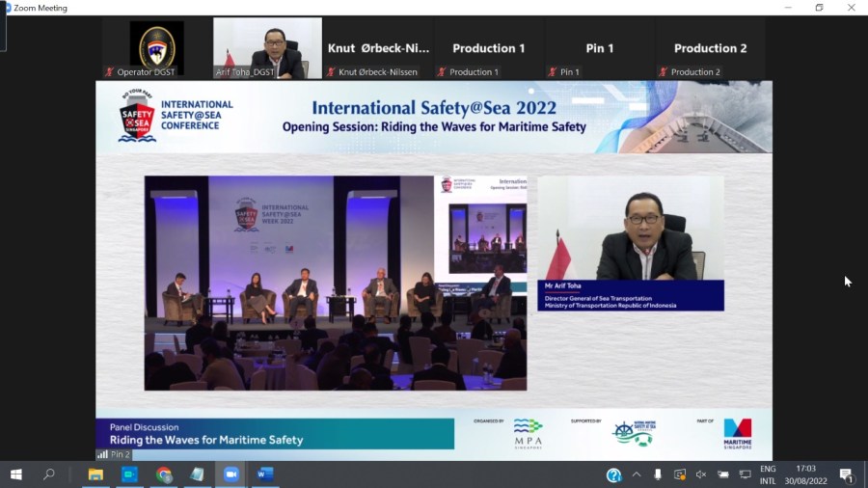The image size is (868, 488).
Task: Open the ENG INTL language selector
Action: pyautogui.click(x=768, y=474)
